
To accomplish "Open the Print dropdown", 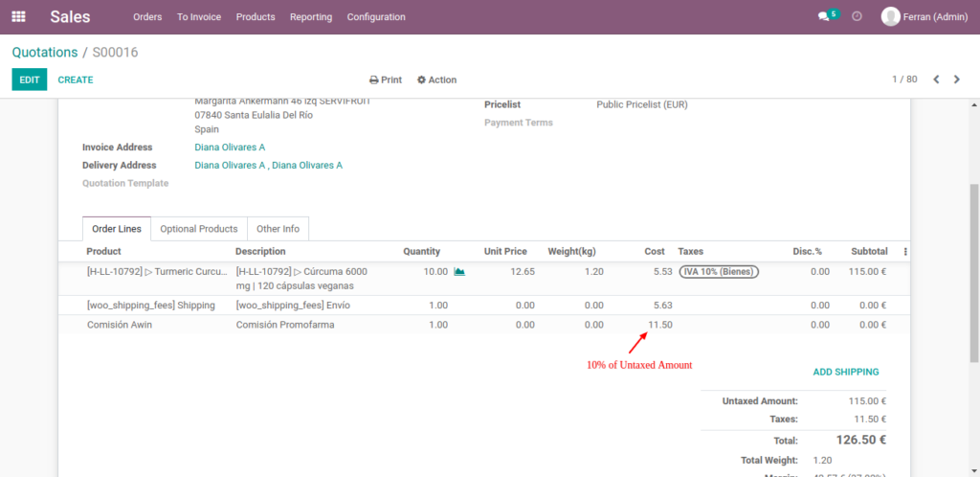I will (x=386, y=80).
